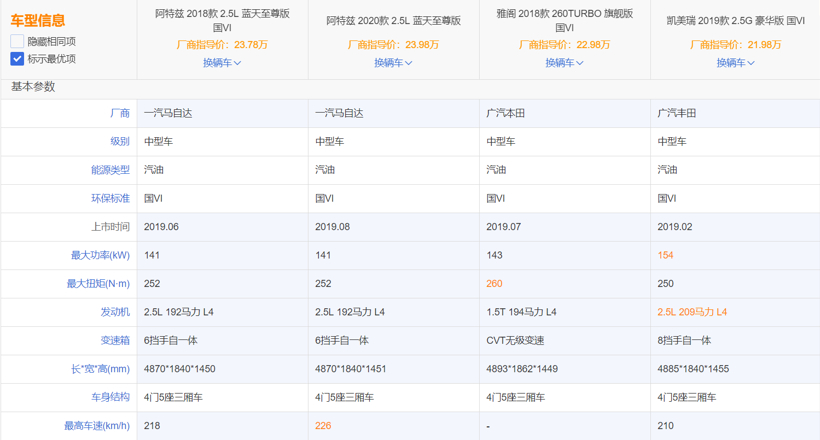The width and height of the screenshot is (820, 440).
Task: Click the 长*宽*高(mm) parameter label
Action: click(100, 369)
